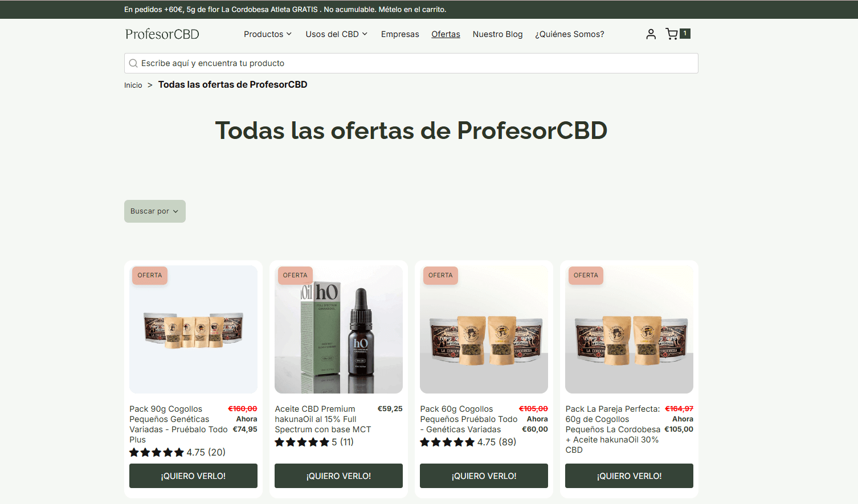Open Pack La Pareja Perfecta title link

pyautogui.click(x=613, y=429)
